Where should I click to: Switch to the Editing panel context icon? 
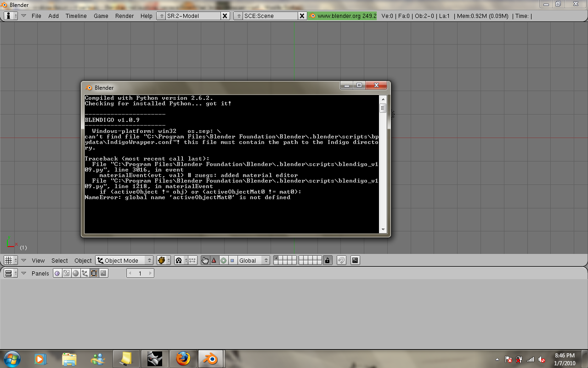(94, 273)
